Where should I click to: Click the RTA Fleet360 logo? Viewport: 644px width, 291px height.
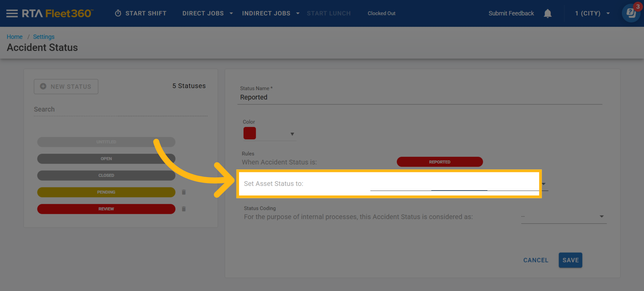coord(57,13)
